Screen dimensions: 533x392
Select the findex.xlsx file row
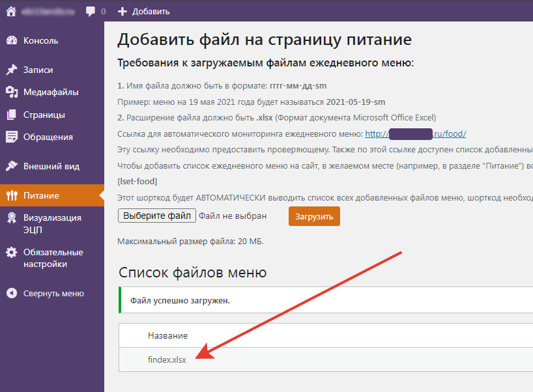coord(326,359)
